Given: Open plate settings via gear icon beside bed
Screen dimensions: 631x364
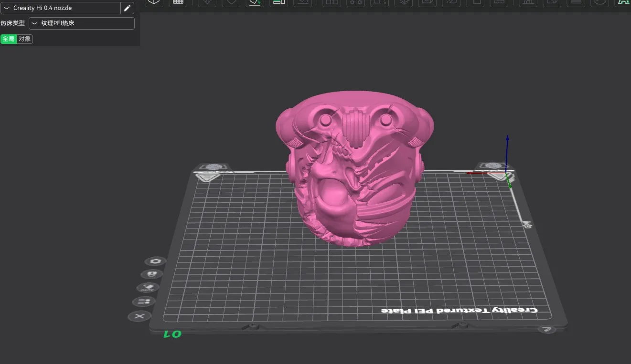Looking at the screenshot, I should pyautogui.click(x=155, y=261).
